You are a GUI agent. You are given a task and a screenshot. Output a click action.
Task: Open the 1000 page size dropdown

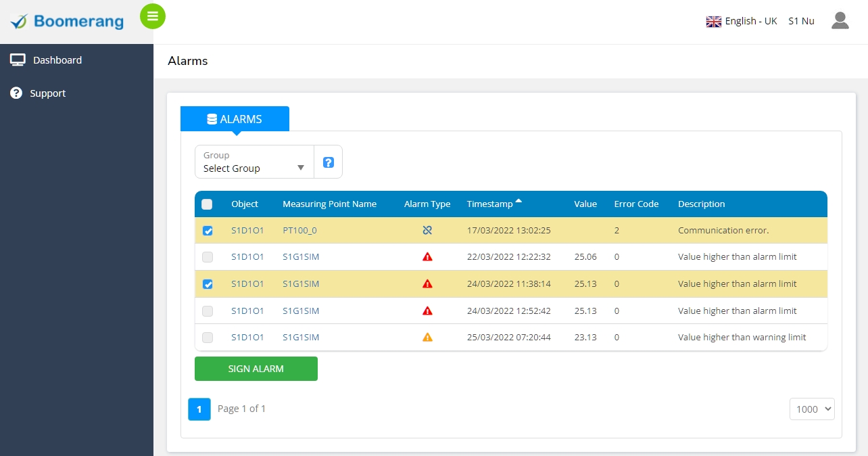pyautogui.click(x=812, y=409)
